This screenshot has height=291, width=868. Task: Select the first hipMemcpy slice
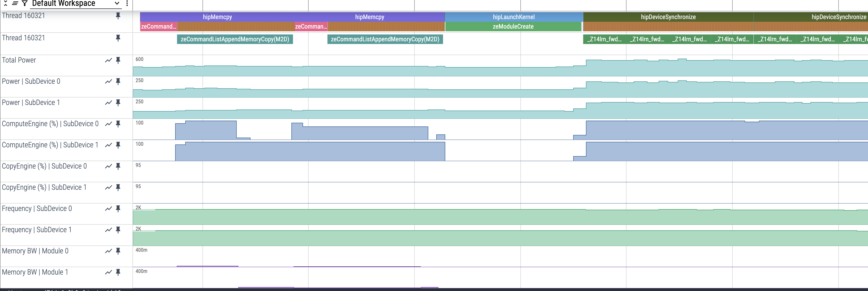[217, 17]
